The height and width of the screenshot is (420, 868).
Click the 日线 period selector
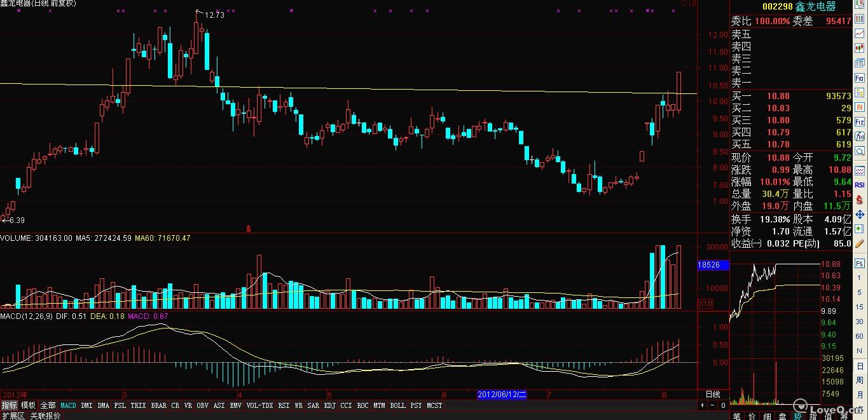point(713,395)
